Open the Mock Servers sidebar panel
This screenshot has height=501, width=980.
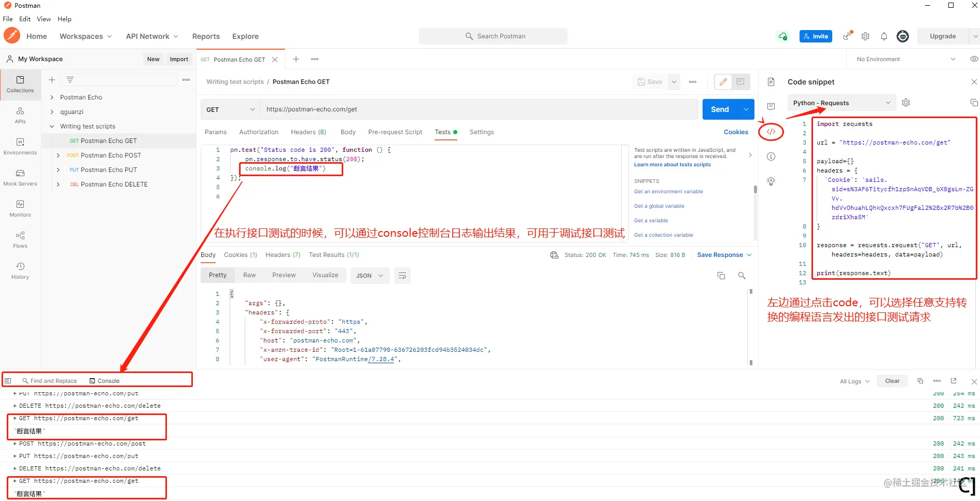pyautogui.click(x=20, y=178)
